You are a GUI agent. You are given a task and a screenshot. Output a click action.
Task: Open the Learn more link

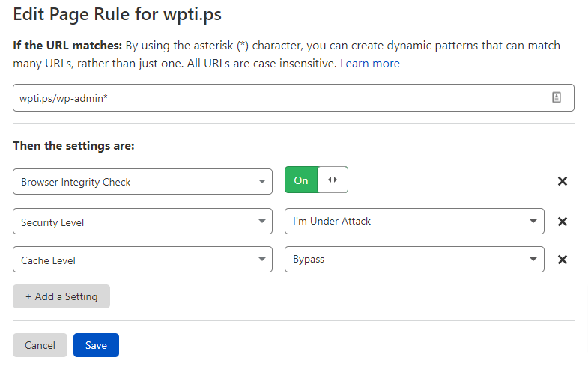pyautogui.click(x=370, y=64)
